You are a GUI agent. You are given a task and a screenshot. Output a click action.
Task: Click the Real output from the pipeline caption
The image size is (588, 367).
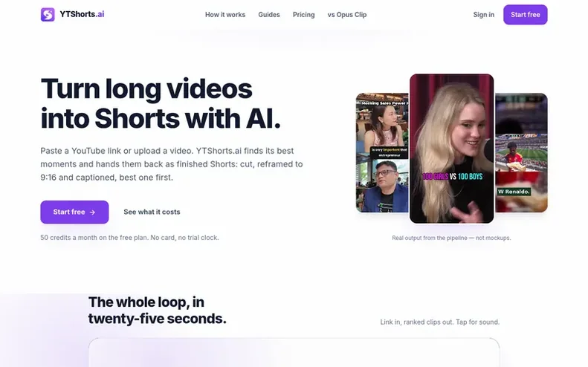[x=451, y=238]
